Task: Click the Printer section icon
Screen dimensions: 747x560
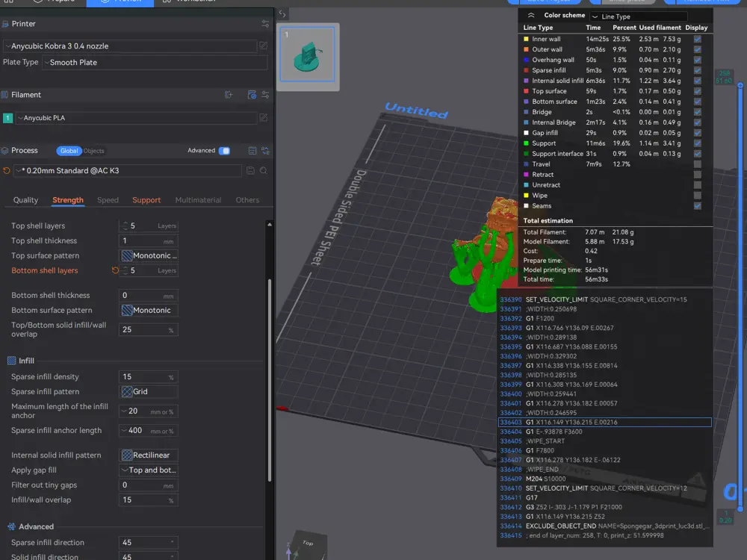Action: pyautogui.click(x=5, y=24)
